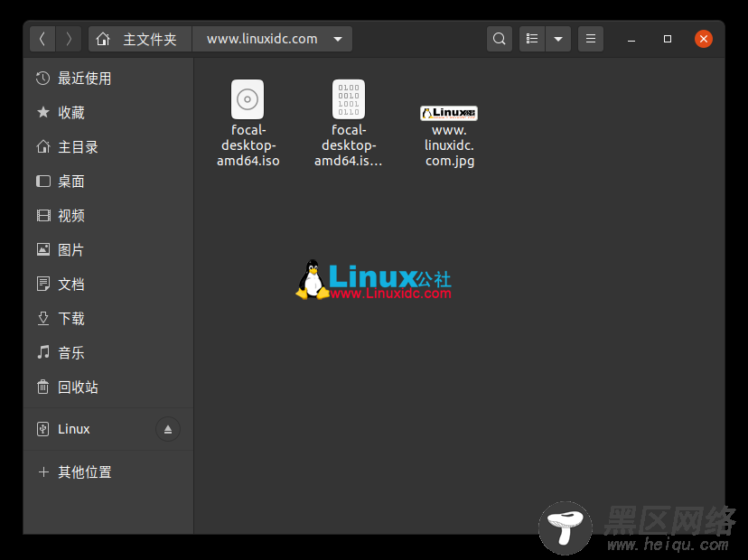Image resolution: width=748 pixels, height=560 pixels.
Task: Open 回收站 in the sidebar
Action: [x=108, y=387]
